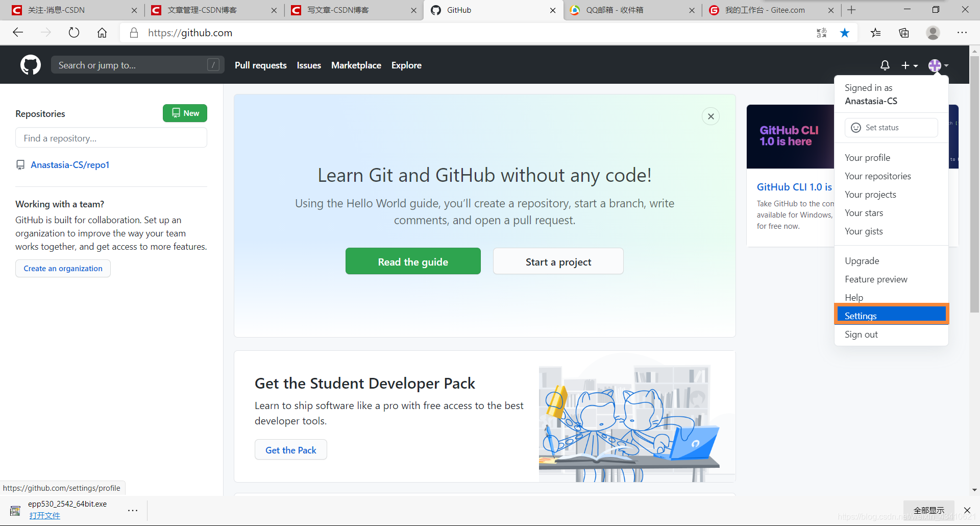This screenshot has height=526, width=980.
Task: Click Start a project button
Action: click(x=558, y=261)
